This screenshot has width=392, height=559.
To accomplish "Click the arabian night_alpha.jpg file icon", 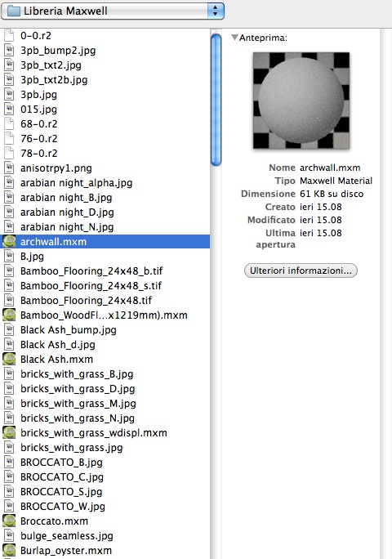I will pos(9,182).
